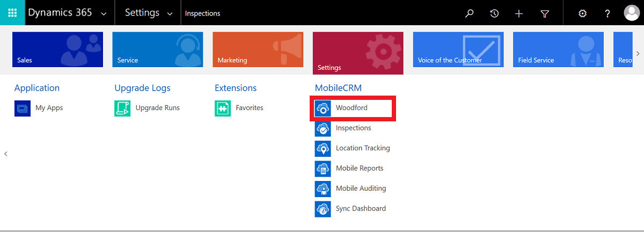Open My Apps link
The width and height of the screenshot is (644, 232).
[49, 108]
